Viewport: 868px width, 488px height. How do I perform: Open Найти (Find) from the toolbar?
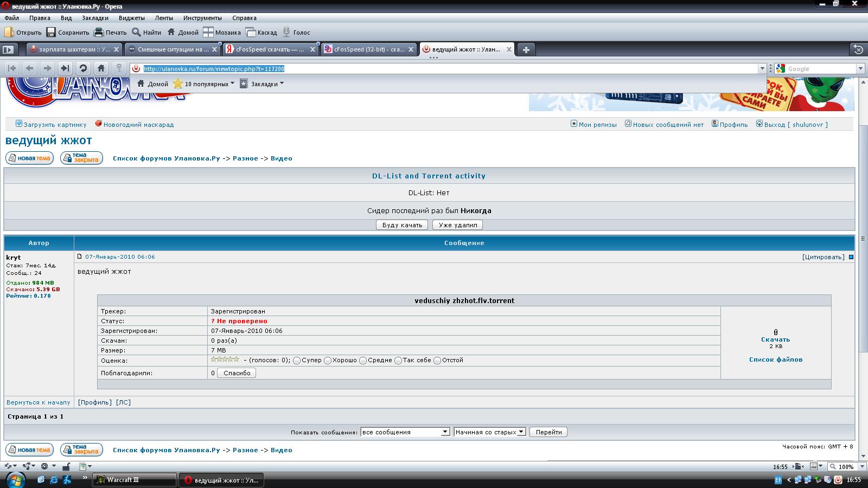pos(146,33)
